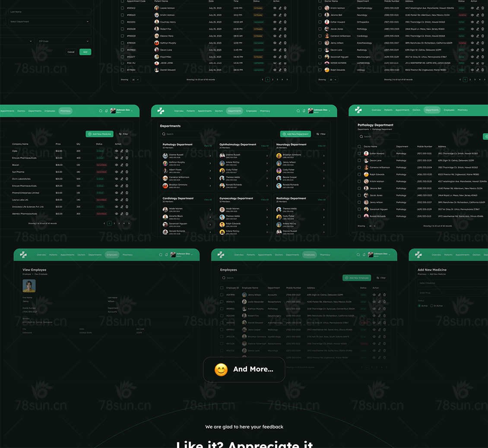Tick the checkbox for appointment #985623
This screenshot has width=488, height=448.
click(122, 15)
